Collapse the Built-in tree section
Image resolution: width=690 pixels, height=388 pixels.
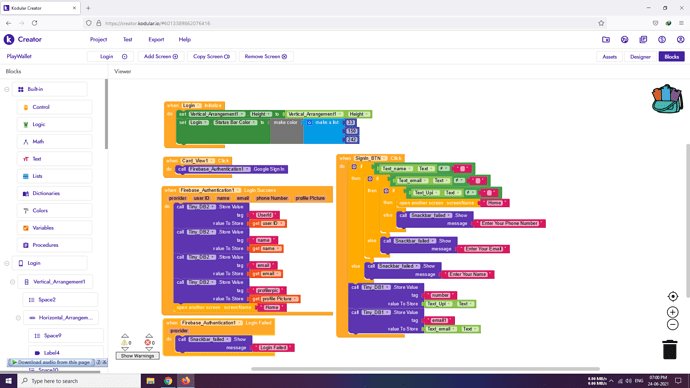pos(7,89)
